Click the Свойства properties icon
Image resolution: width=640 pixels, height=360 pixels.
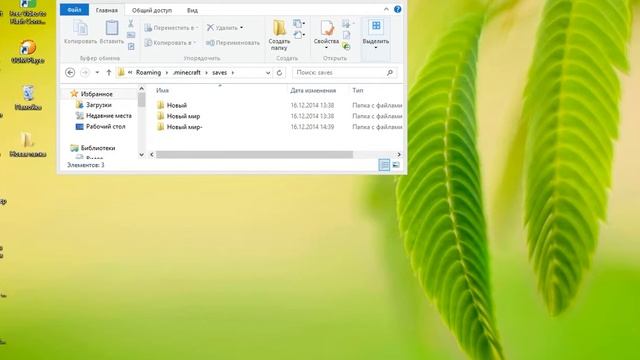(x=327, y=28)
